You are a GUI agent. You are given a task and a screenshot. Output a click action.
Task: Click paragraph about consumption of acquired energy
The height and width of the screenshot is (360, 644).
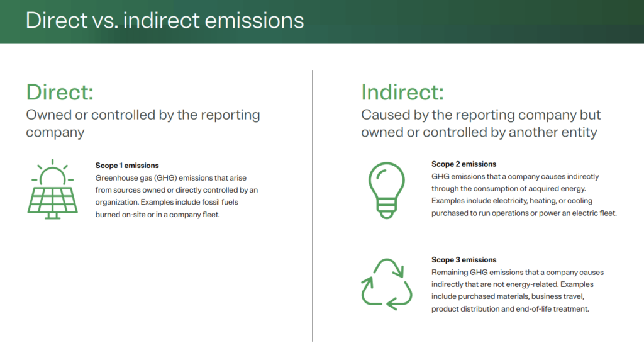524,195
